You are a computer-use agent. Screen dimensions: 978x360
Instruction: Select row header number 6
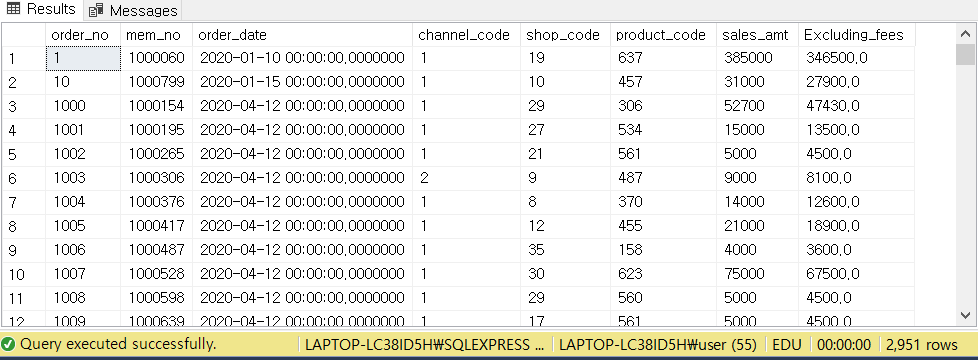(x=23, y=178)
